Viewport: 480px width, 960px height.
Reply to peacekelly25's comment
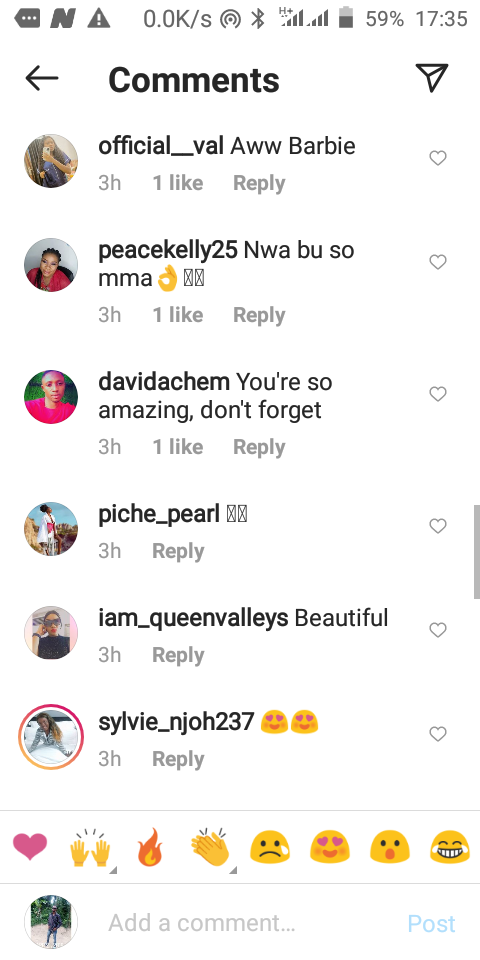260,315
